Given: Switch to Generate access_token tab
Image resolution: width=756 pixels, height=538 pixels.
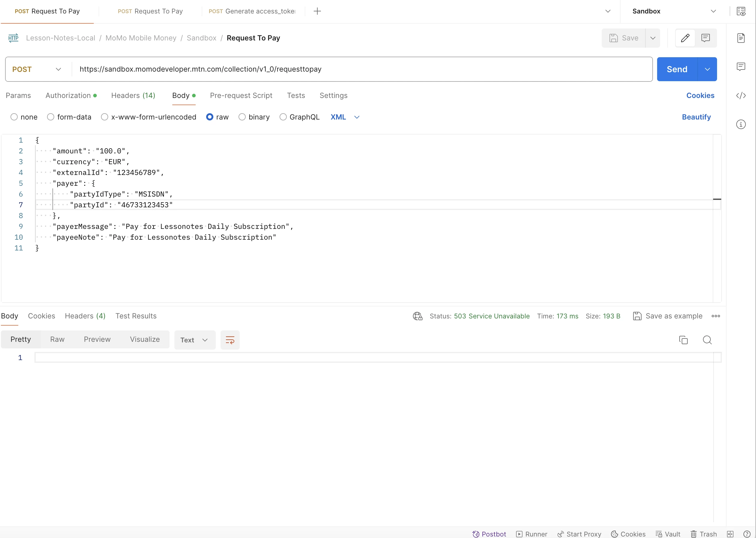Looking at the screenshot, I should point(252,11).
